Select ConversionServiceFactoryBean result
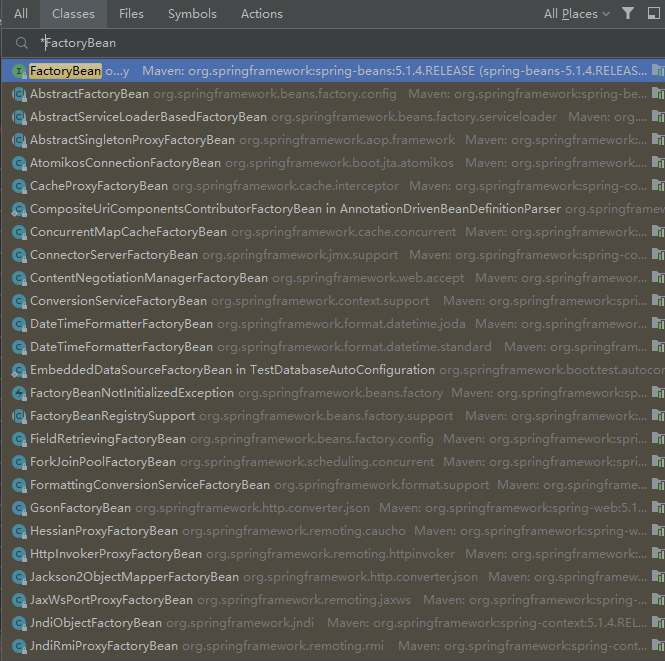The image size is (665, 661). 333,301
